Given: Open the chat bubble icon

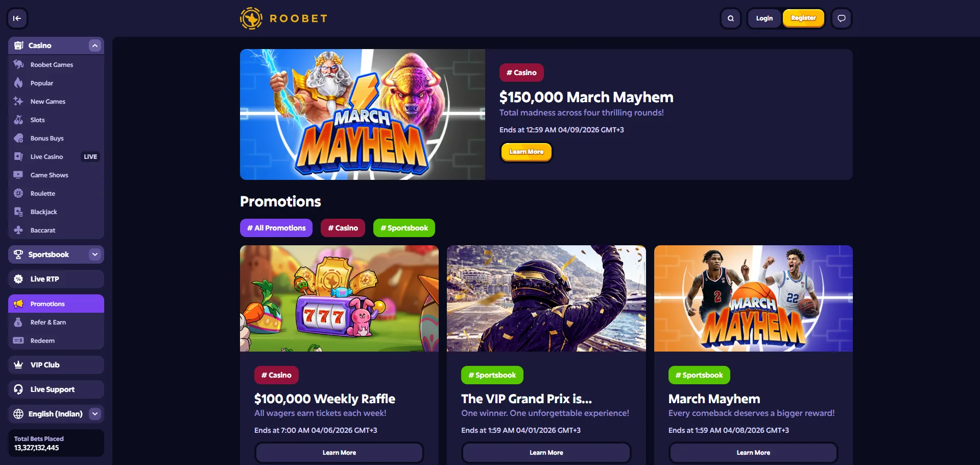Looking at the screenshot, I should [842, 18].
